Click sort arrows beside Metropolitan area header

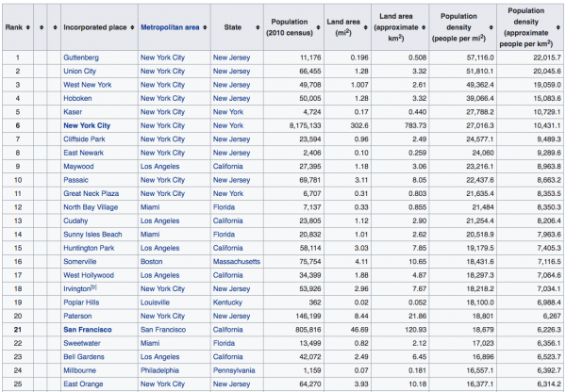tap(205, 27)
